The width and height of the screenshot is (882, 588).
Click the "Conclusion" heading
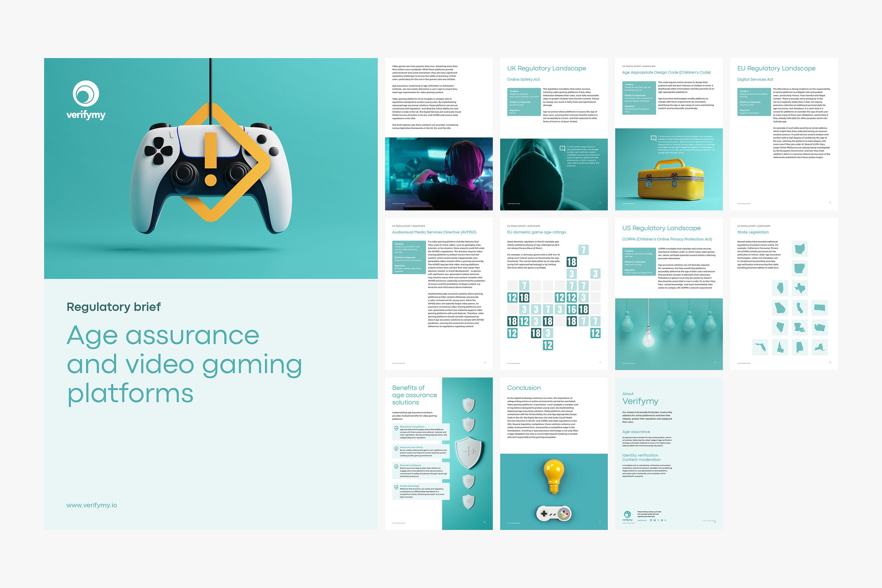coord(524,388)
